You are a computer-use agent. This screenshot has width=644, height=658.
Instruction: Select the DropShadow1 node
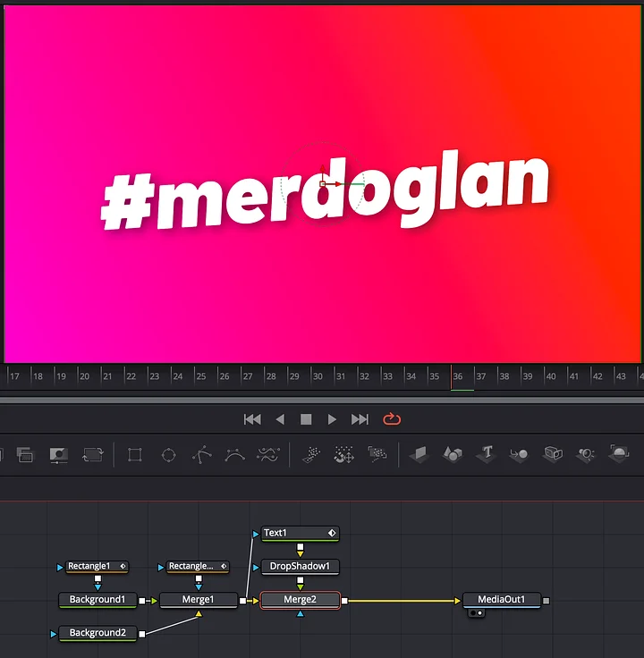[x=300, y=567]
